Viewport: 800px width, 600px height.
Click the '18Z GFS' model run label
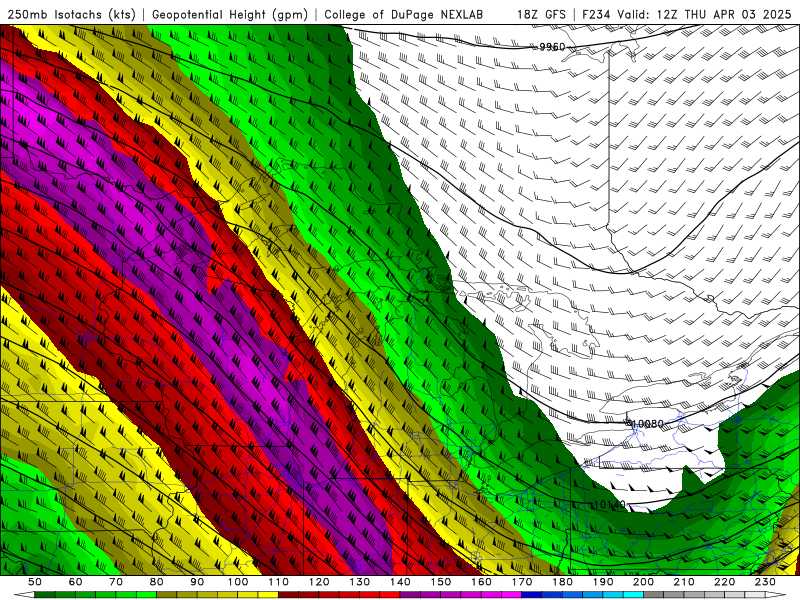(x=541, y=14)
